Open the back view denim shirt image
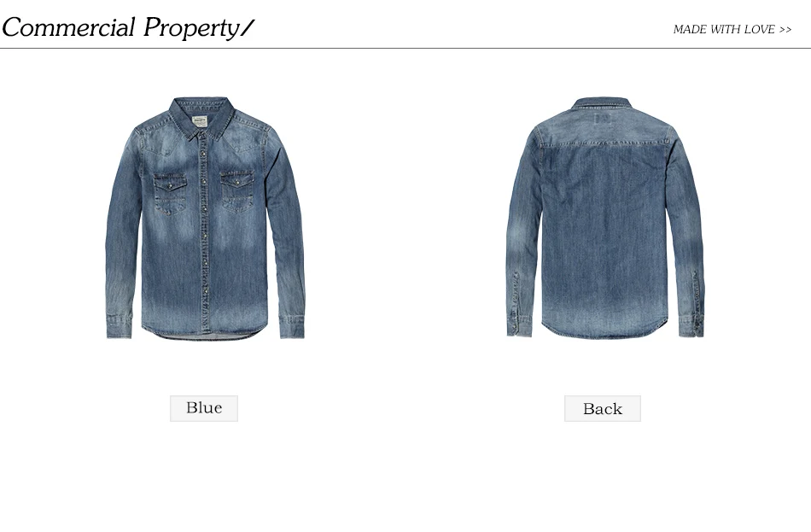Image resolution: width=811 pixels, height=532 pixels. pos(605,218)
